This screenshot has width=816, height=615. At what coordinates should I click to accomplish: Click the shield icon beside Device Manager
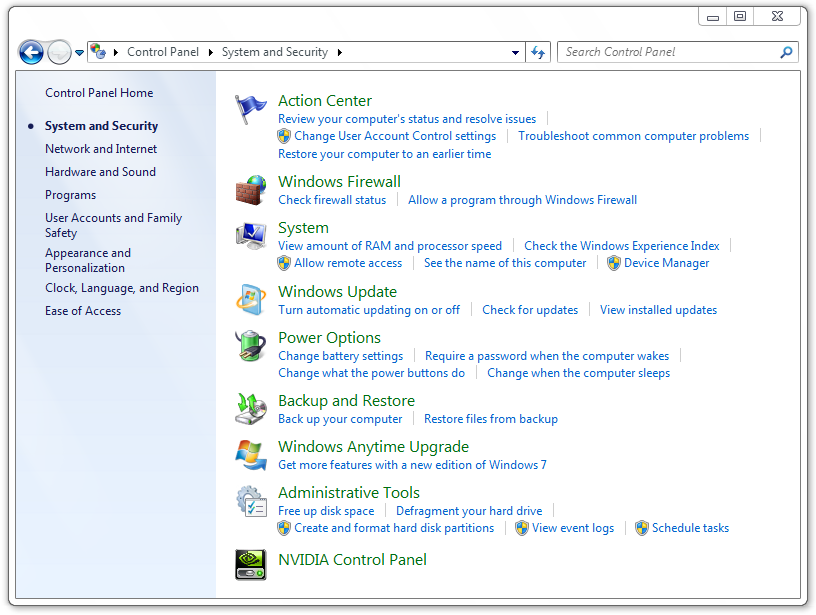614,263
